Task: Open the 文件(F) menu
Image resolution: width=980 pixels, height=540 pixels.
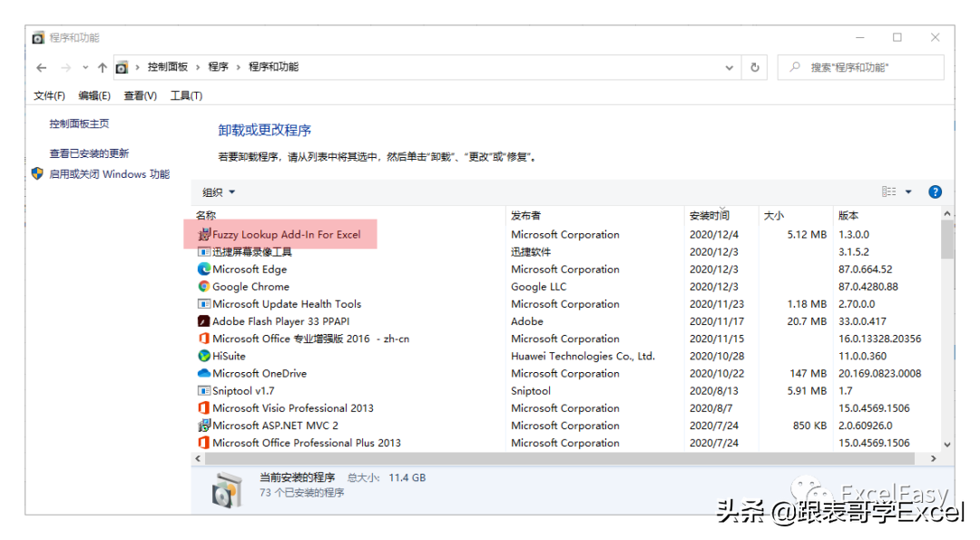Action: (49, 95)
